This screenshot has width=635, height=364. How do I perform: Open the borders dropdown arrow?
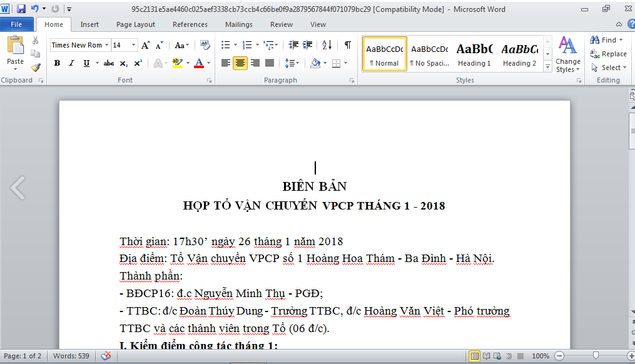click(345, 63)
